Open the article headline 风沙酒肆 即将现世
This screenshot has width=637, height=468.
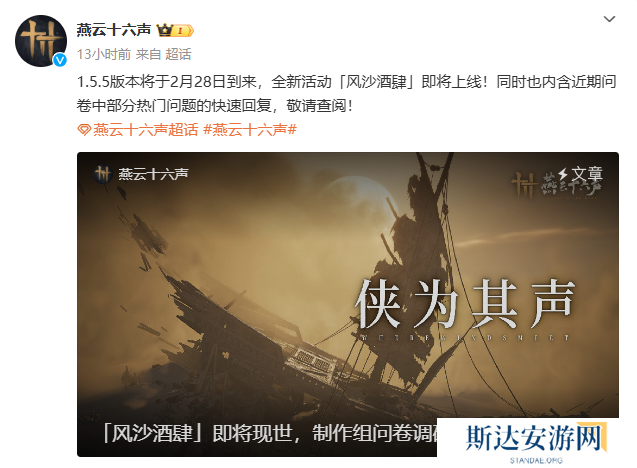(270, 433)
